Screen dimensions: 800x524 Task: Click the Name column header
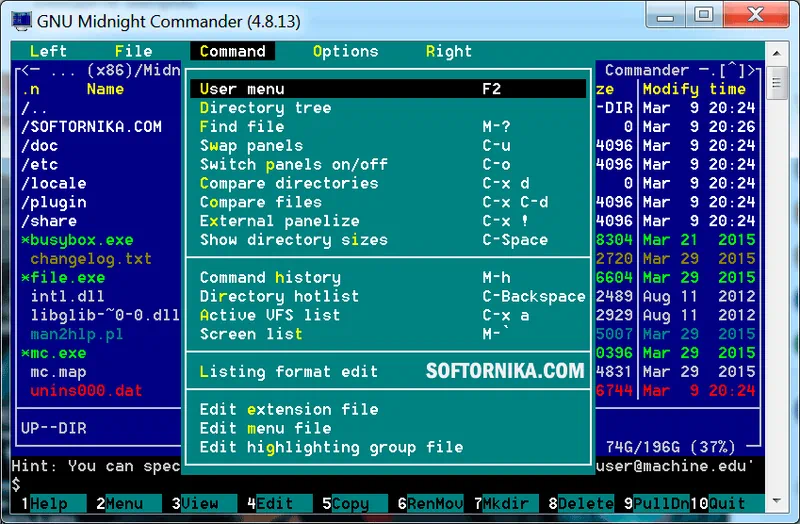pyautogui.click(x=105, y=89)
